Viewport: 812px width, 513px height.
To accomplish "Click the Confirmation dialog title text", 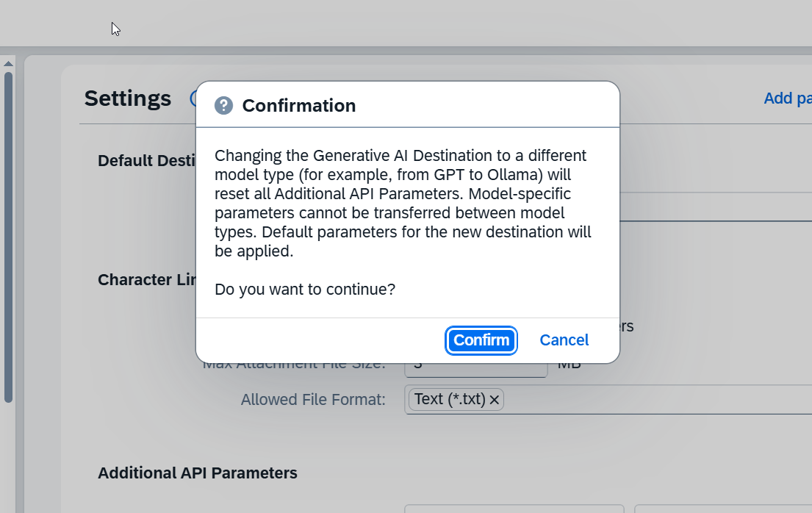I will point(298,106).
